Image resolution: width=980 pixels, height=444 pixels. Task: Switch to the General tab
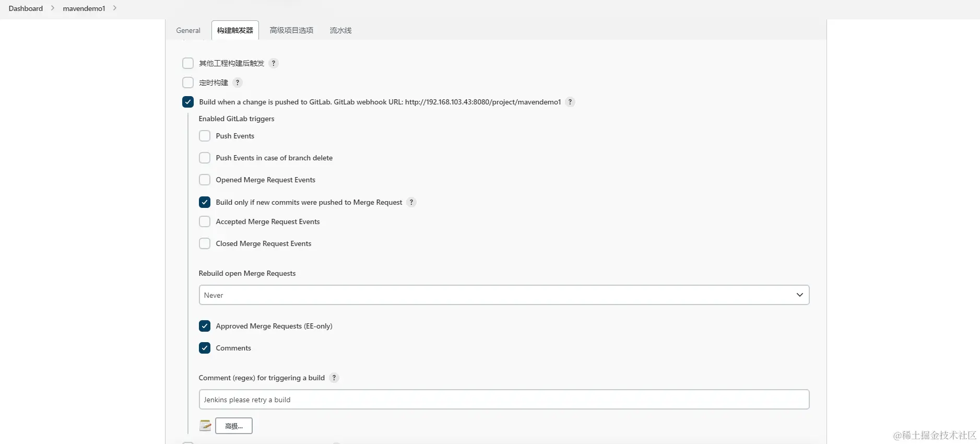pos(188,30)
